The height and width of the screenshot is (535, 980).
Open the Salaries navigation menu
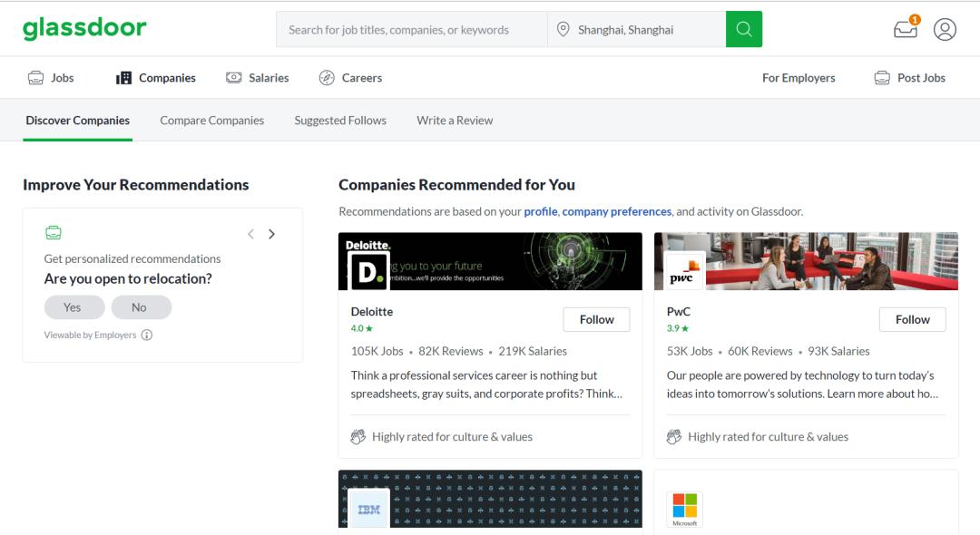tap(258, 78)
